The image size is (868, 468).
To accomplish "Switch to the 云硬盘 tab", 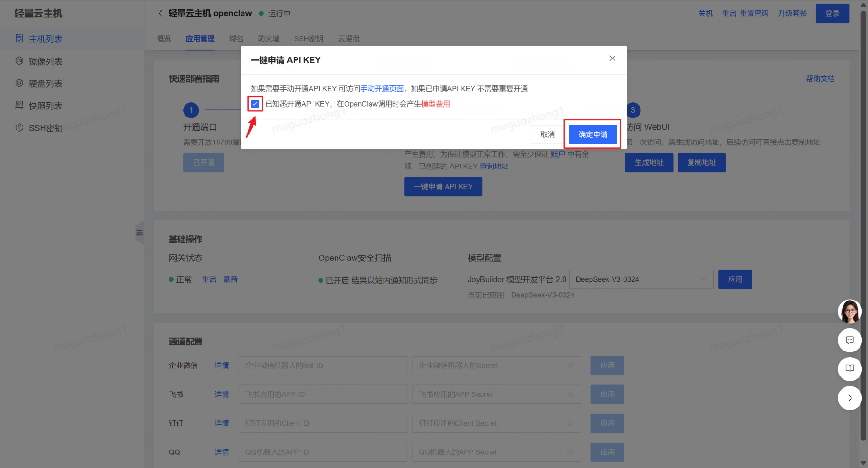I will [x=348, y=39].
